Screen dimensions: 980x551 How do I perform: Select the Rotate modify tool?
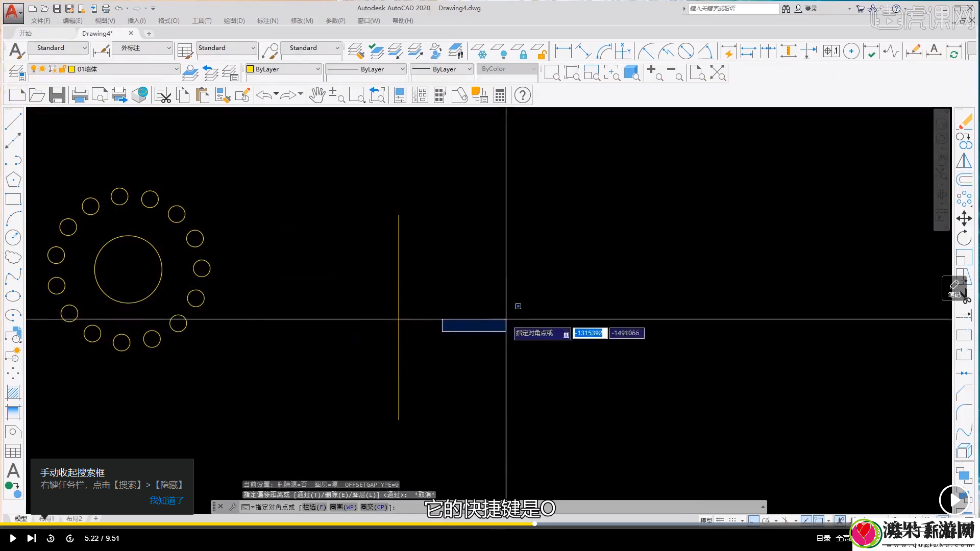coord(964,238)
